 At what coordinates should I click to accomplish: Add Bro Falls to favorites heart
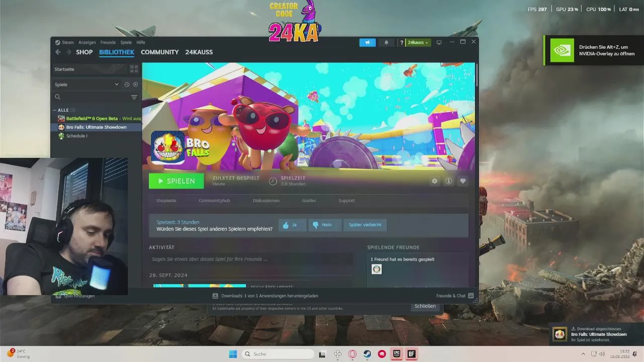(463, 181)
